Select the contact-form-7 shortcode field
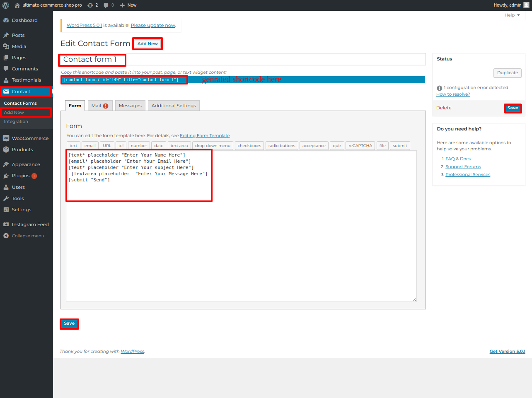Viewport: 532px width, 398px height. pos(243,80)
